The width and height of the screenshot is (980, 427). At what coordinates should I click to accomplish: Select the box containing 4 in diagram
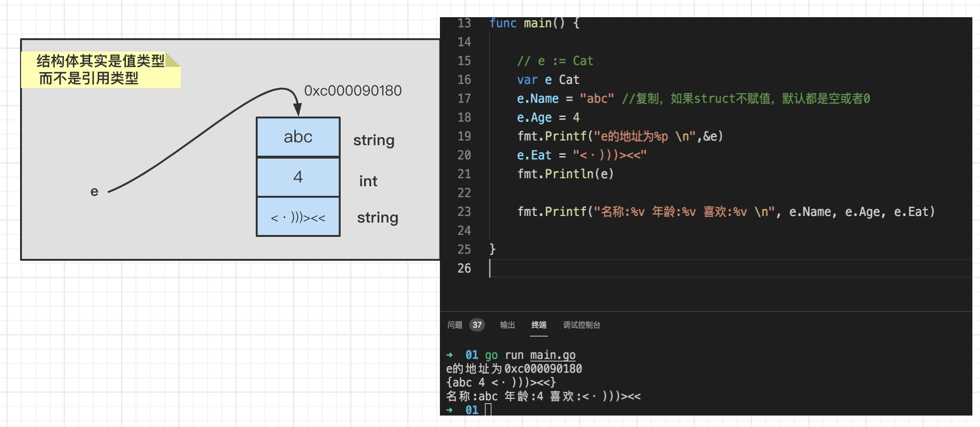[x=298, y=177]
